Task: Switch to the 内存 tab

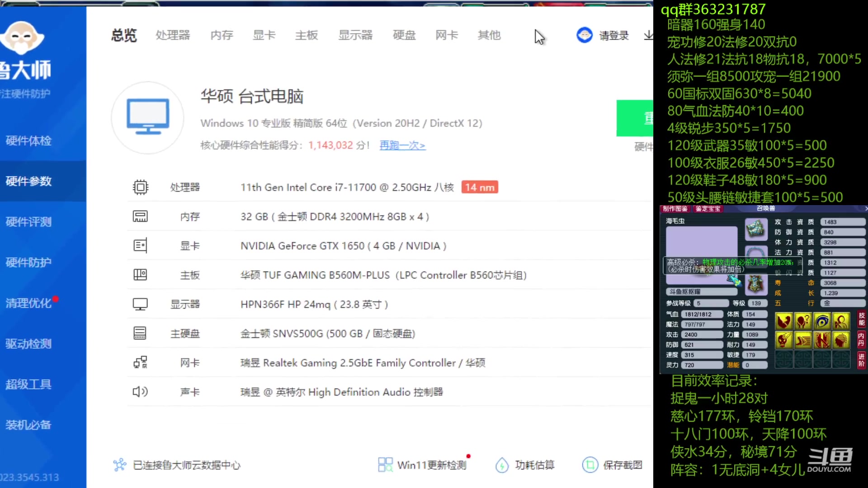Action: [222, 35]
